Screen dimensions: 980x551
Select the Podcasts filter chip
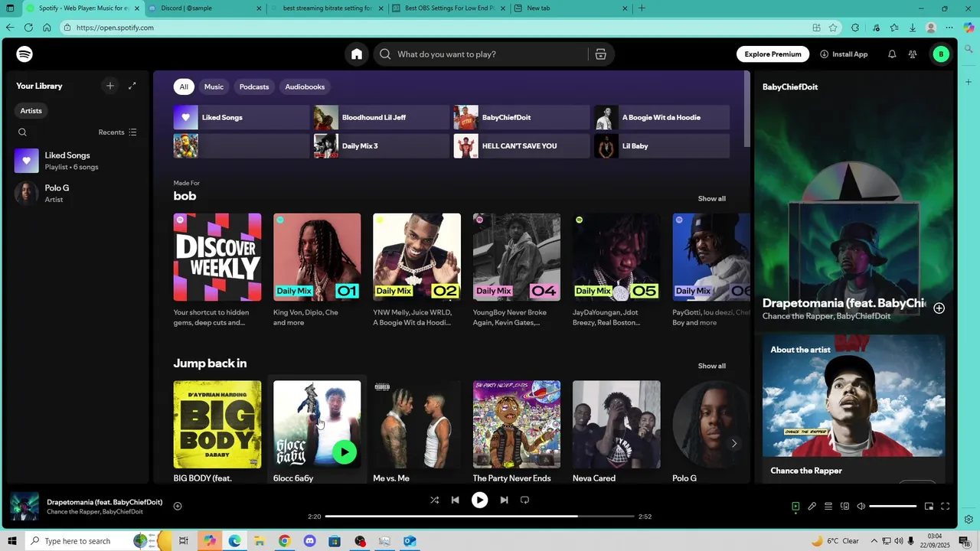pos(254,86)
